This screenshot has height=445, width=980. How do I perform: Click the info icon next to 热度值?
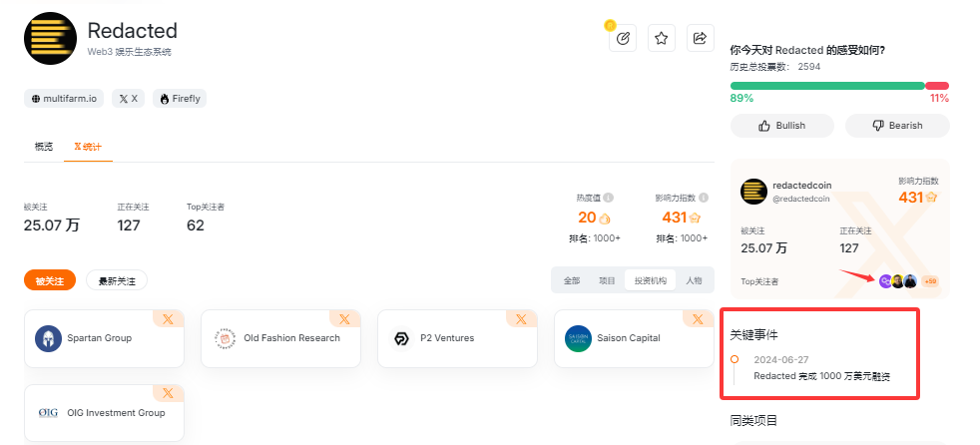pyautogui.click(x=608, y=198)
